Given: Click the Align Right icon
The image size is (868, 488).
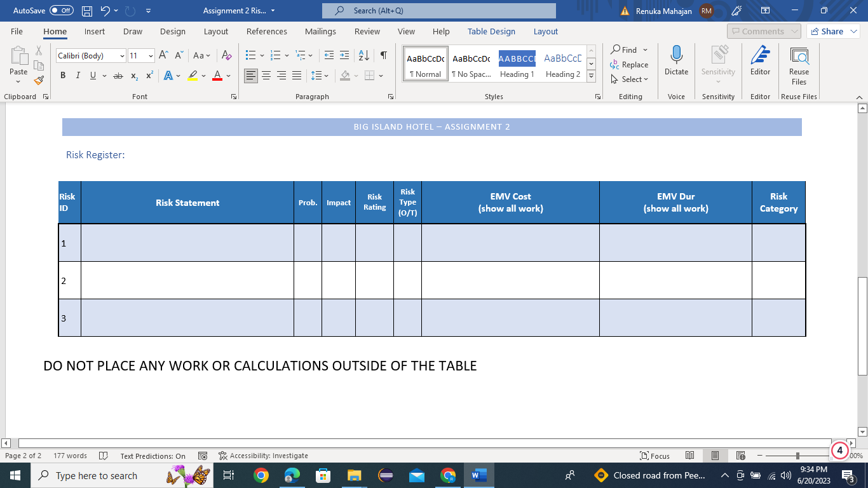Looking at the screenshot, I should pyautogui.click(x=281, y=76).
